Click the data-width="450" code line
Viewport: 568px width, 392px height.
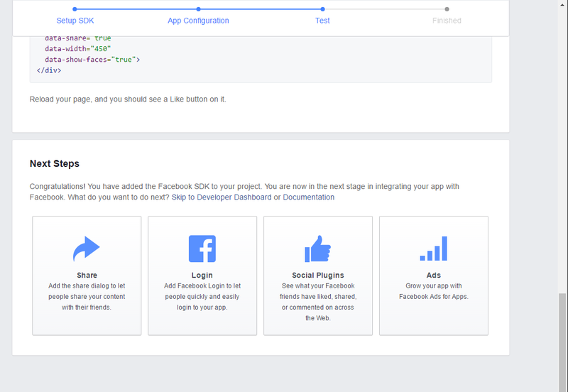[x=78, y=48]
